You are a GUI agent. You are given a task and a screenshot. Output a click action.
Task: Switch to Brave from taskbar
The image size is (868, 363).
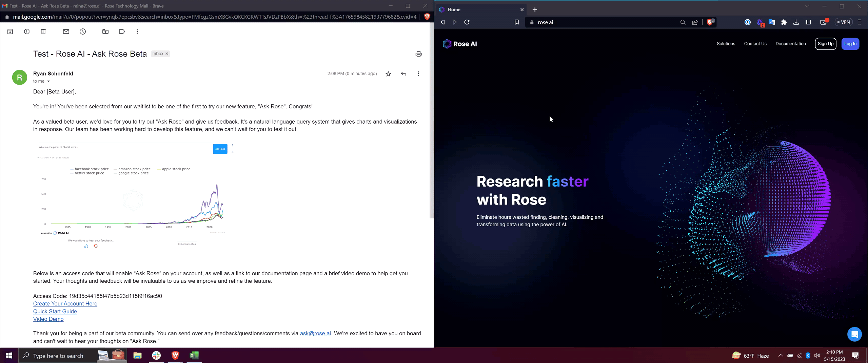coord(175,356)
